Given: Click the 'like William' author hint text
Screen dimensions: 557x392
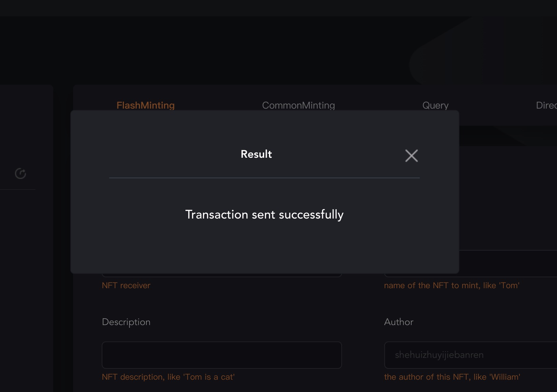Looking at the screenshot, I should (x=452, y=377).
